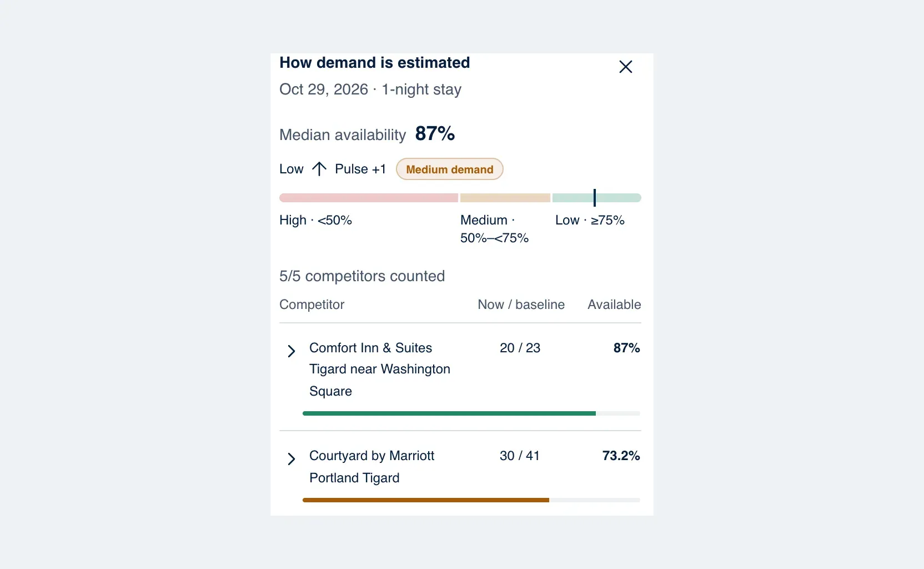
Task: Click the Available column header
Action: pos(614,305)
